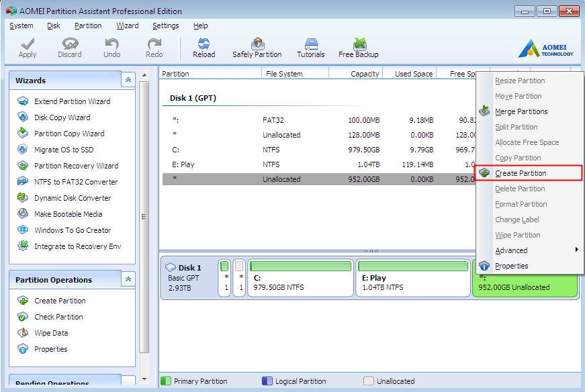
Task: Select Integrate to Recovery Env
Action: 78,246
